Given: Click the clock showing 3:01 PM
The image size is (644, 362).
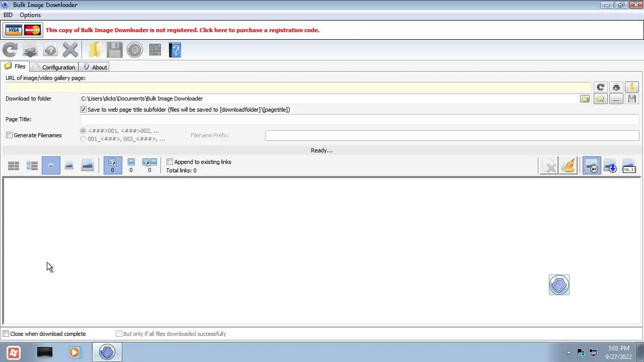Looking at the screenshot, I should click(618, 348).
